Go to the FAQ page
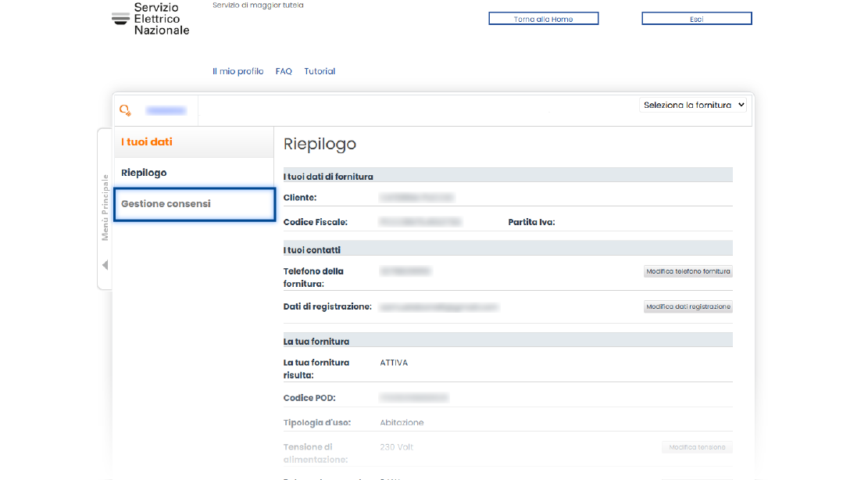The height and width of the screenshot is (480, 868). [x=284, y=71]
